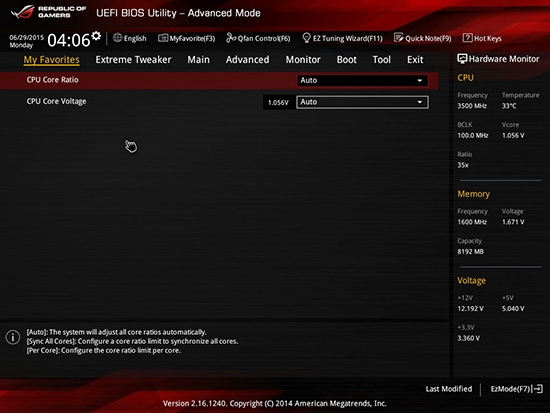Open the Monitor tab

[x=303, y=60]
